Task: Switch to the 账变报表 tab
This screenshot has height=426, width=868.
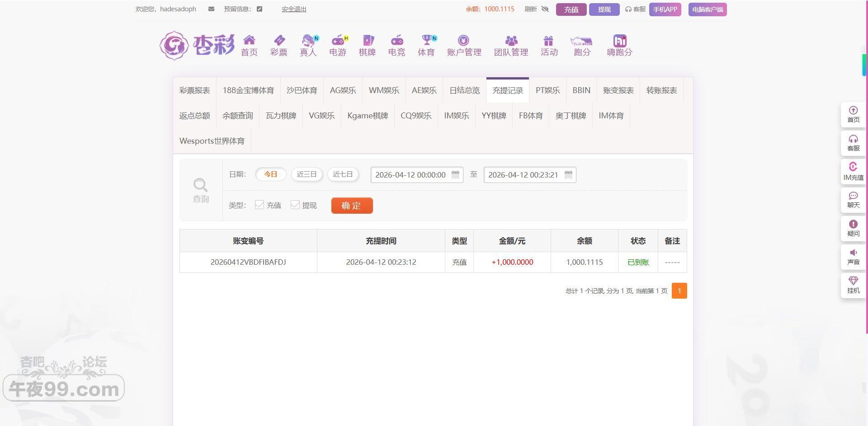Action: coord(618,90)
